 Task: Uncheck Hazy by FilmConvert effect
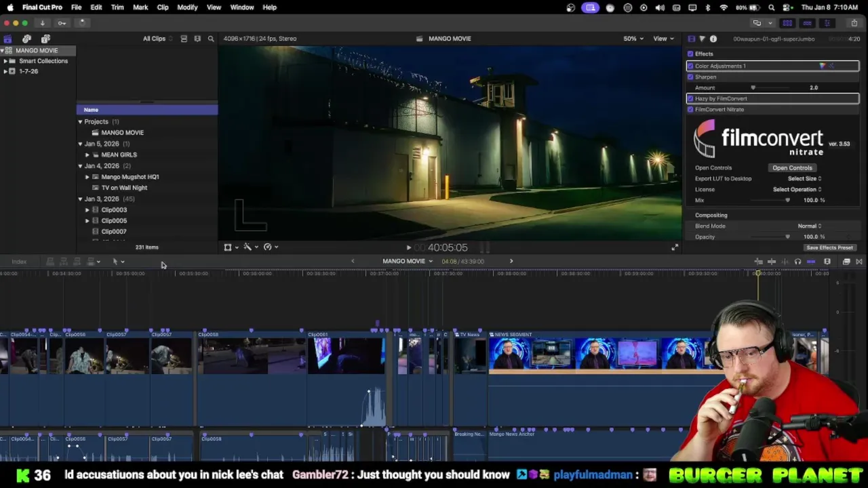click(690, 98)
